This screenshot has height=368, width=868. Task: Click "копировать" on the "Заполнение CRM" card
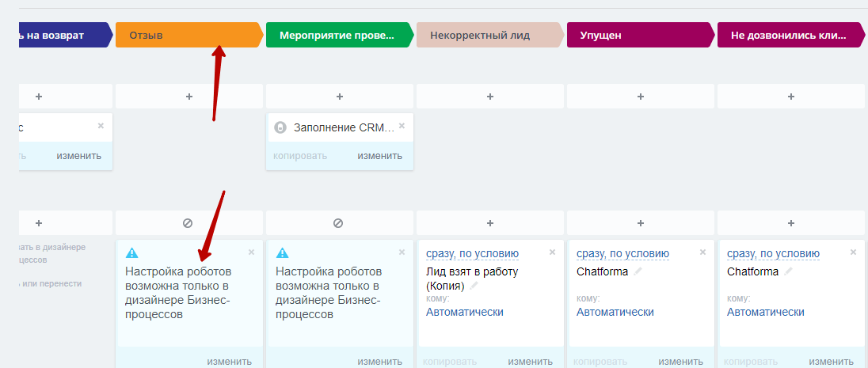pyautogui.click(x=300, y=156)
